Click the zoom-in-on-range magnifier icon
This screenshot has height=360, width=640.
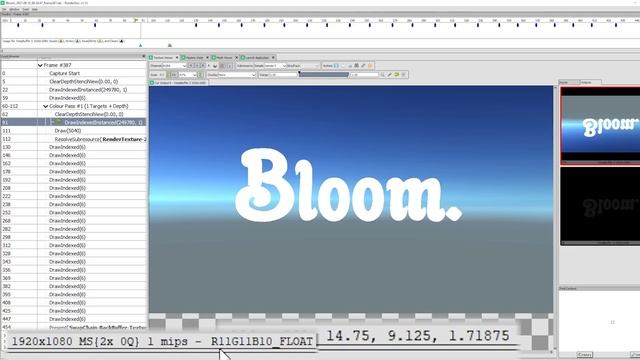click(x=382, y=75)
